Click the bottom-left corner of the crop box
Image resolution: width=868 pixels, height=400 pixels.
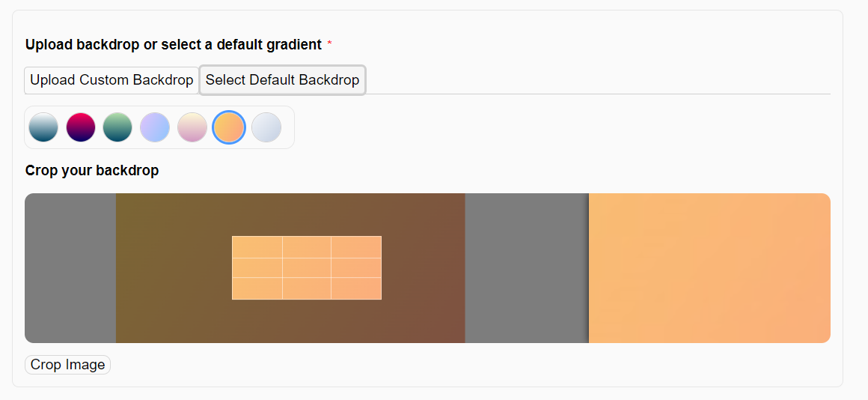233,299
